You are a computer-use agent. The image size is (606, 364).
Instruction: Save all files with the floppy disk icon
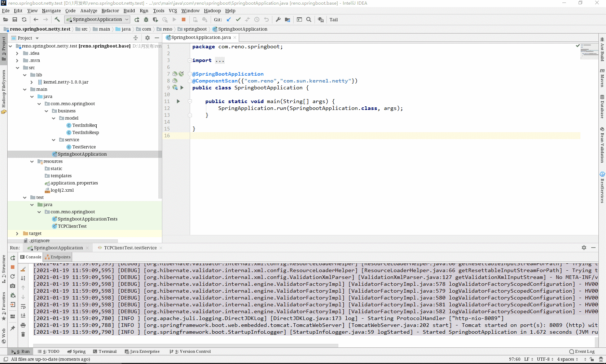click(15, 20)
